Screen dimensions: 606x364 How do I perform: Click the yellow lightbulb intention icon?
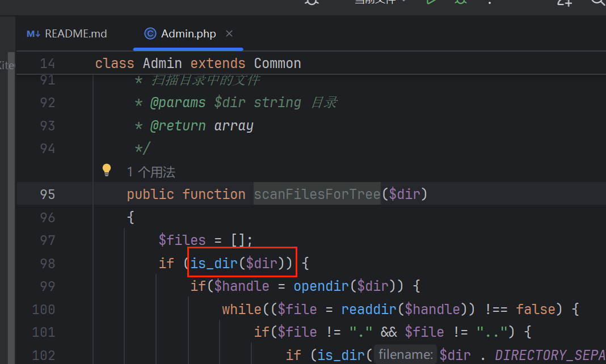pyautogui.click(x=106, y=170)
